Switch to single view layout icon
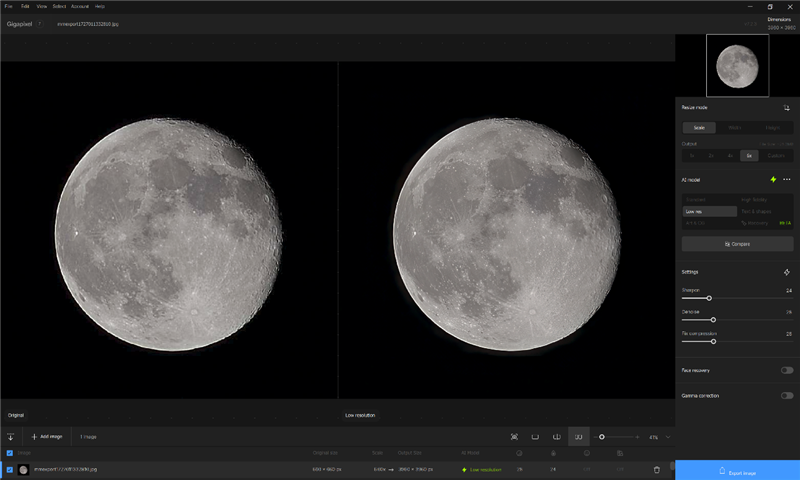Image resolution: width=800 pixels, height=480 pixels. pos(535,437)
